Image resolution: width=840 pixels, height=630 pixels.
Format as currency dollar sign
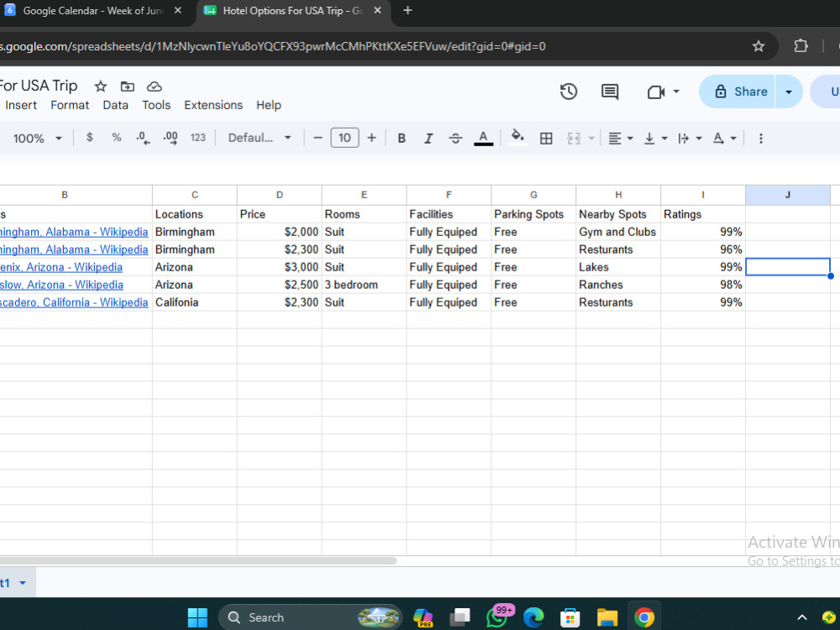(90, 138)
